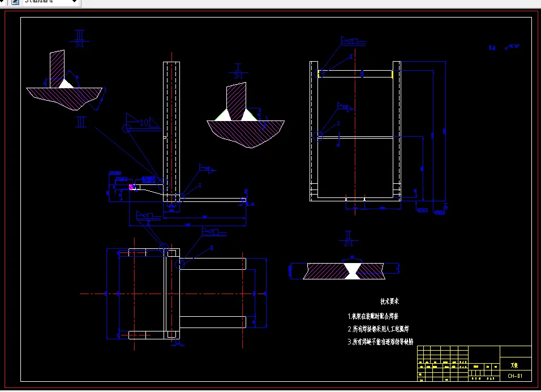541x392 pixels.
Task: Select the note starting with 2.所有焊接
Action: click(x=378, y=329)
